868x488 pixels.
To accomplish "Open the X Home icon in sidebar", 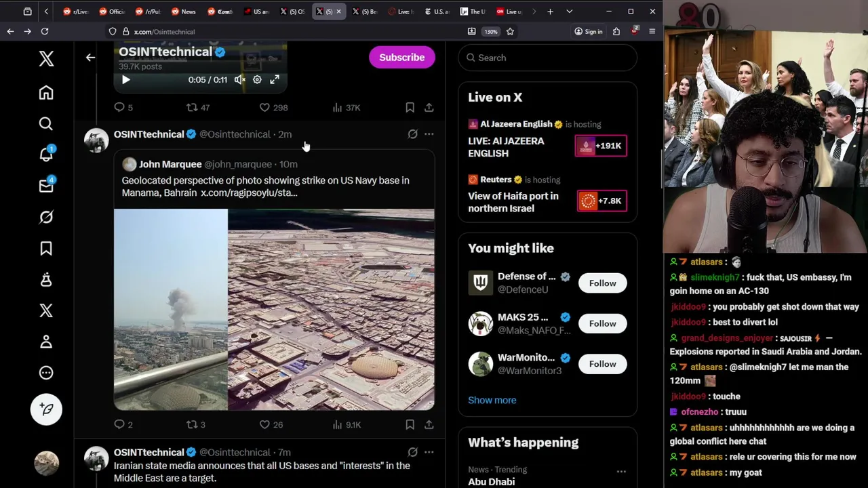I will [x=46, y=92].
